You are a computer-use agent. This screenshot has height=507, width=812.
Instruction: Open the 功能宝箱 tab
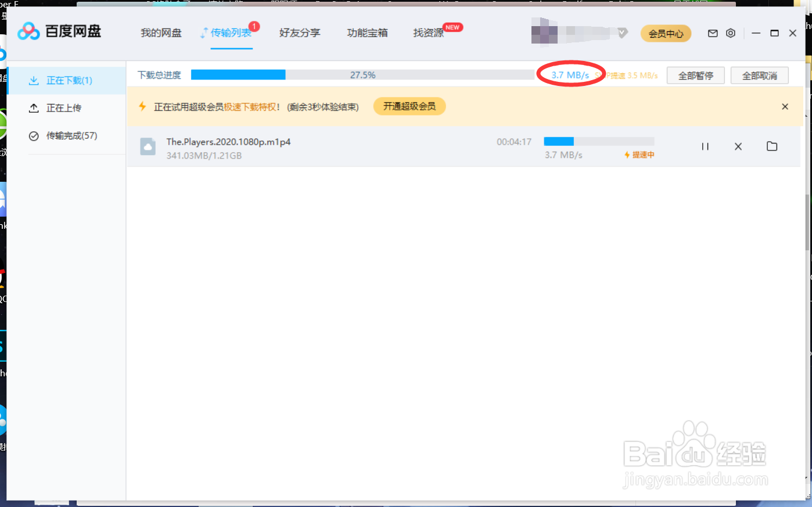coord(367,33)
